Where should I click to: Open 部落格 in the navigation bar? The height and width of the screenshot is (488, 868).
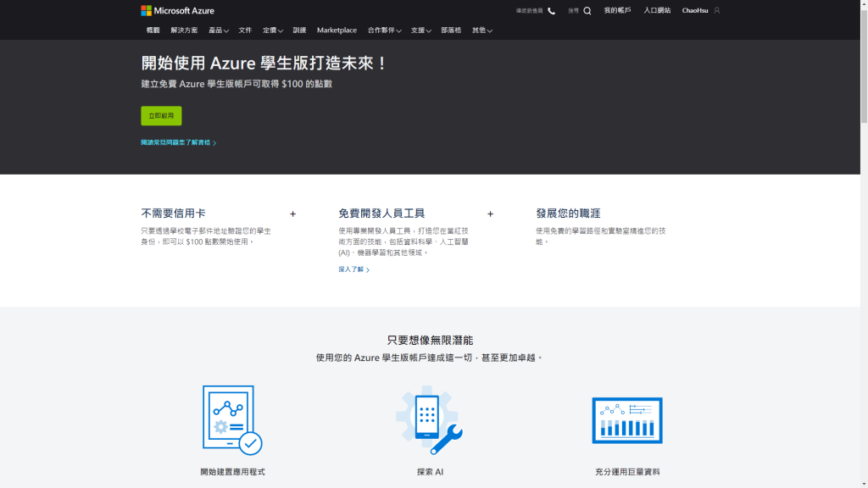coord(451,30)
